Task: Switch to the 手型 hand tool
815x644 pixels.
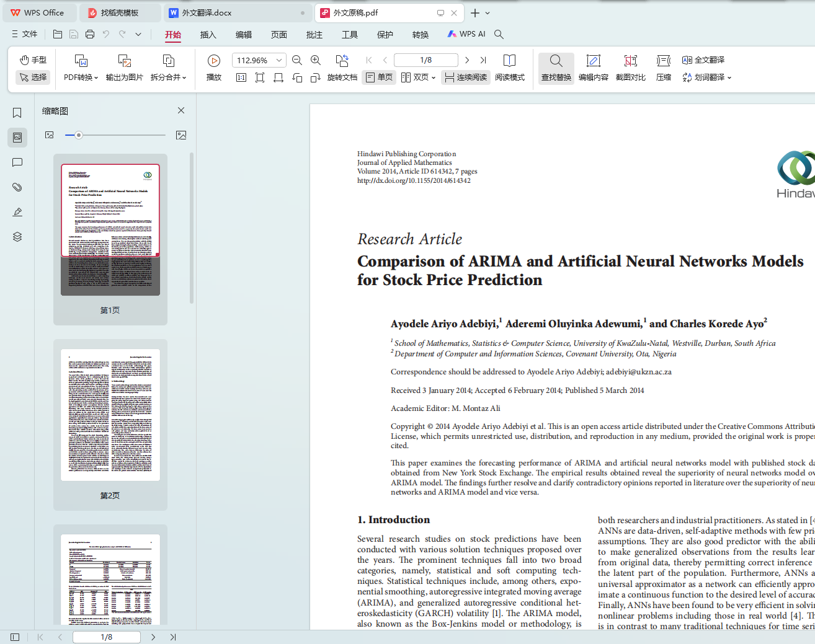Action: (x=33, y=60)
